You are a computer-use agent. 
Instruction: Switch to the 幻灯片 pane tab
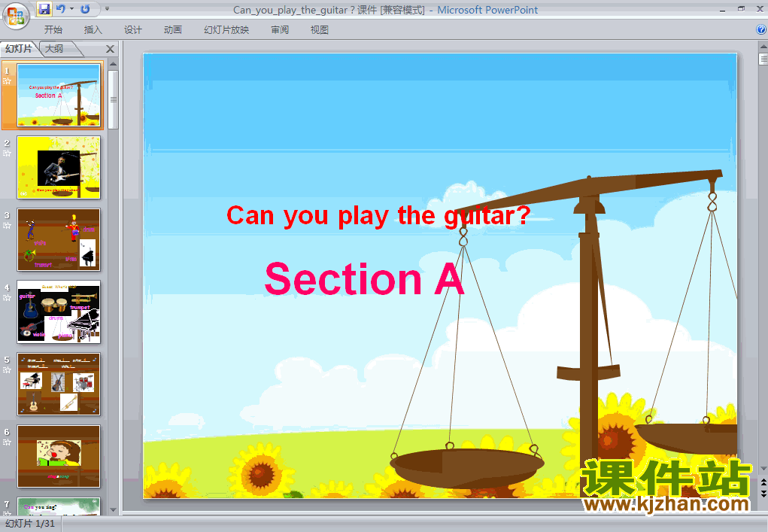[x=19, y=48]
